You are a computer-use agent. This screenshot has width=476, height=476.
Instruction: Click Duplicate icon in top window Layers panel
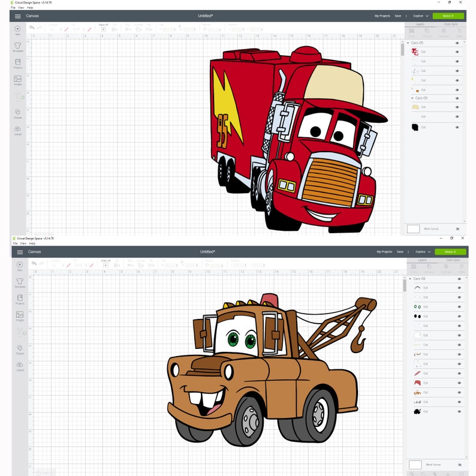[x=444, y=32]
